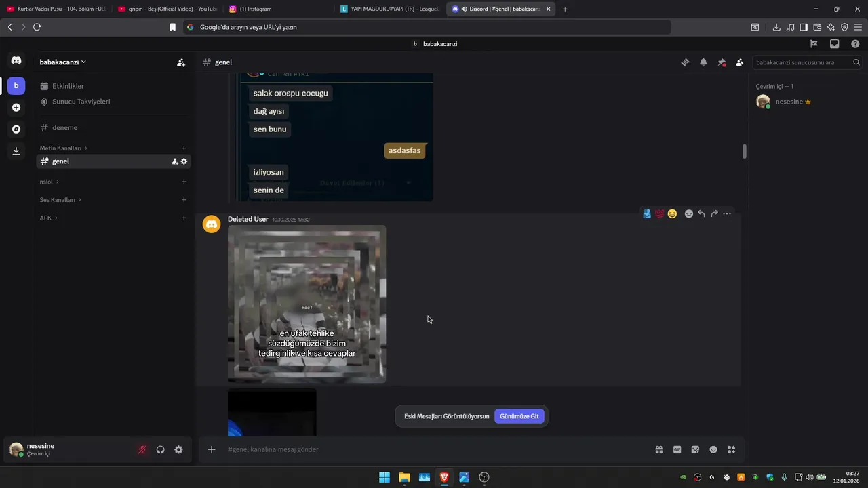868x488 pixels.
Task: Collapse the Metin Kanalları category
Action: click(x=63, y=148)
